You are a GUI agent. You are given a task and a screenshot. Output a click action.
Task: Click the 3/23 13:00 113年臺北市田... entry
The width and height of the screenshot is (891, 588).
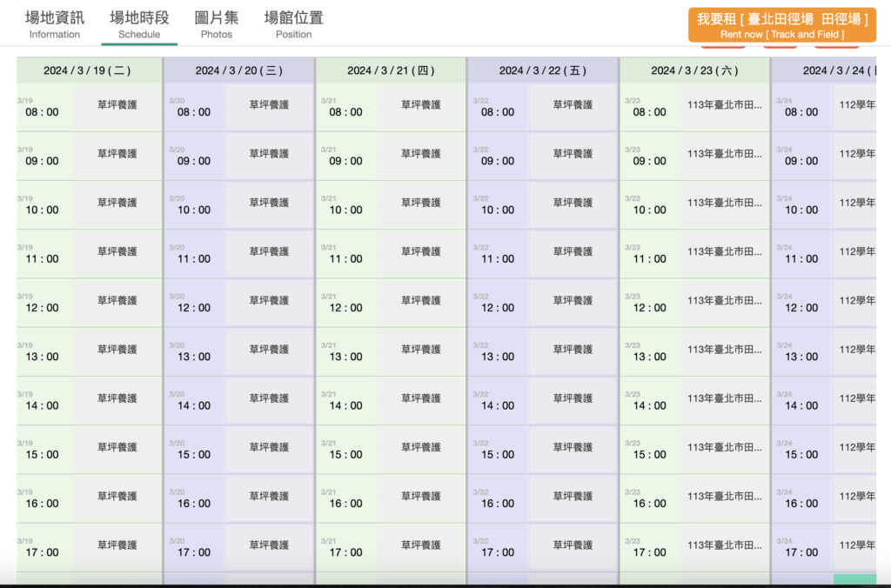(725, 350)
